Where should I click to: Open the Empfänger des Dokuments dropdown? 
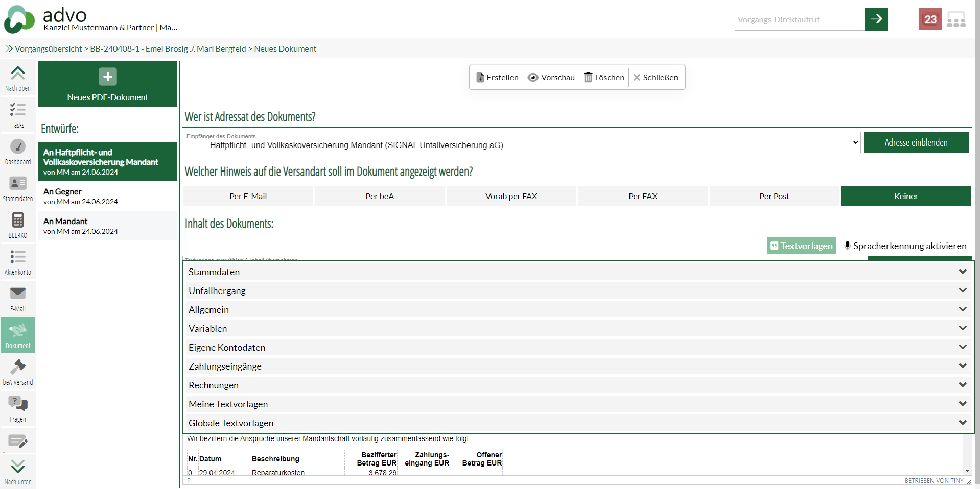[522, 143]
